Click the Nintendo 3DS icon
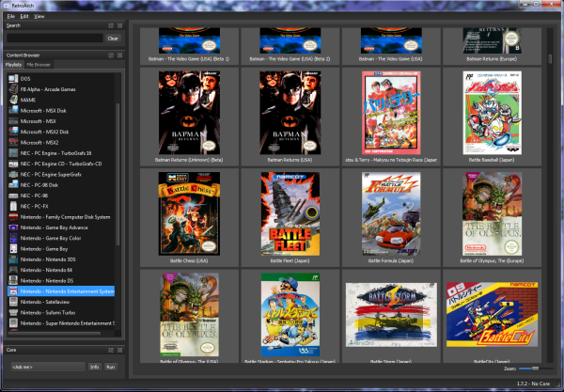The width and height of the screenshot is (564, 392). pos(13,259)
